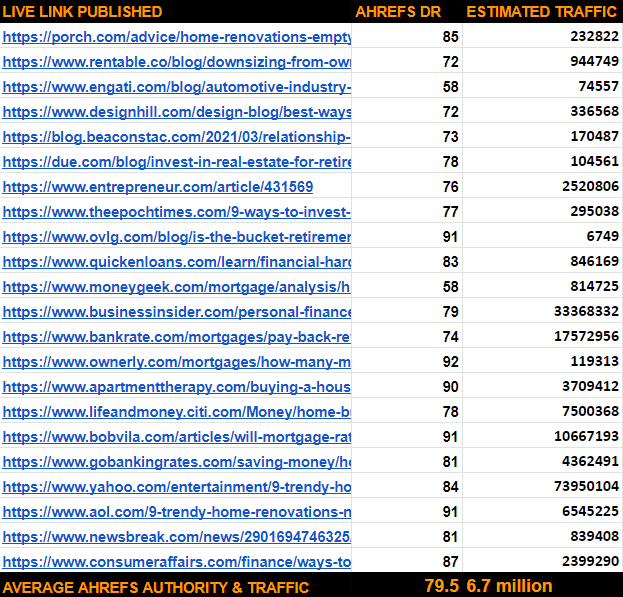The height and width of the screenshot is (597, 623).
Task: Select traffic value 295038
Action: point(594,212)
